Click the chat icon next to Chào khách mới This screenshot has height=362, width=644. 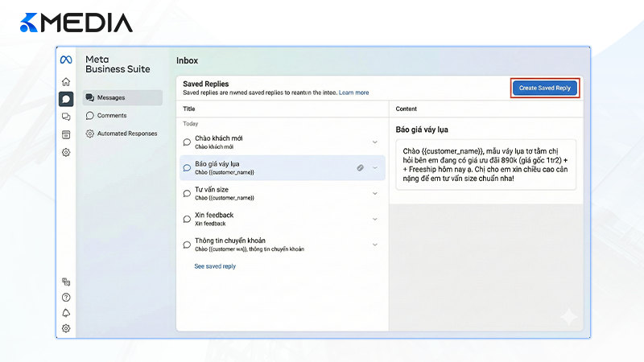coord(187,142)
